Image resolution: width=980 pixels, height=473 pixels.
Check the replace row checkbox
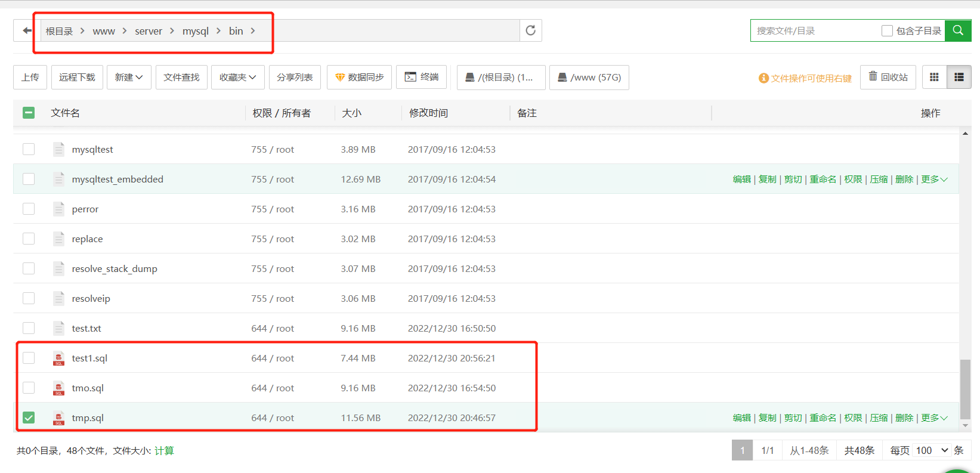point(29,239)
